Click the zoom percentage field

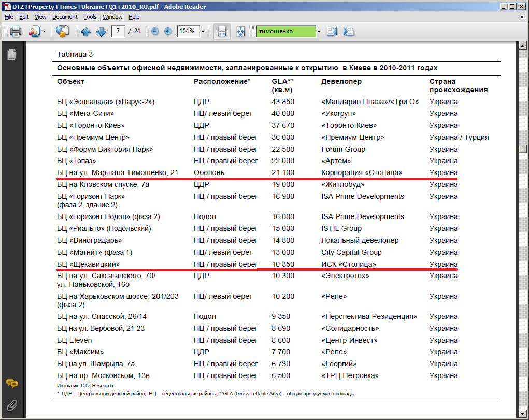188,32
